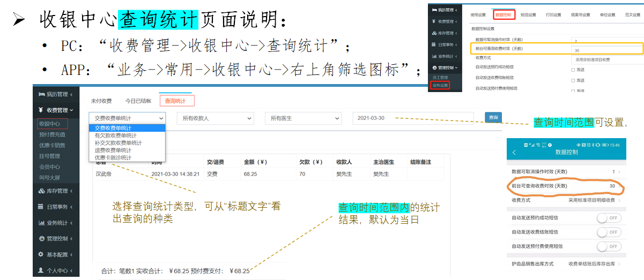Open 打印设置 tab in settings window
Screen dimensions: 644x280
pyautogui.click(x=553, y=15)
